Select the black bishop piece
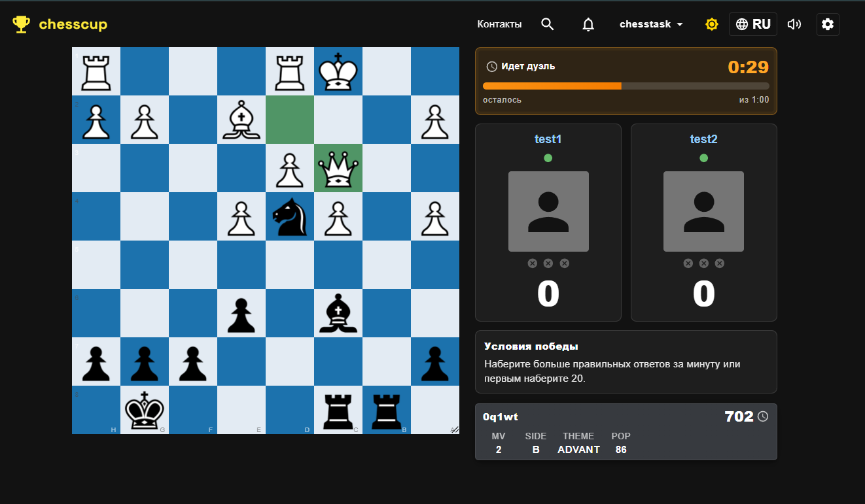This screenshot has width=865, height=504. [x=338, y=314]
